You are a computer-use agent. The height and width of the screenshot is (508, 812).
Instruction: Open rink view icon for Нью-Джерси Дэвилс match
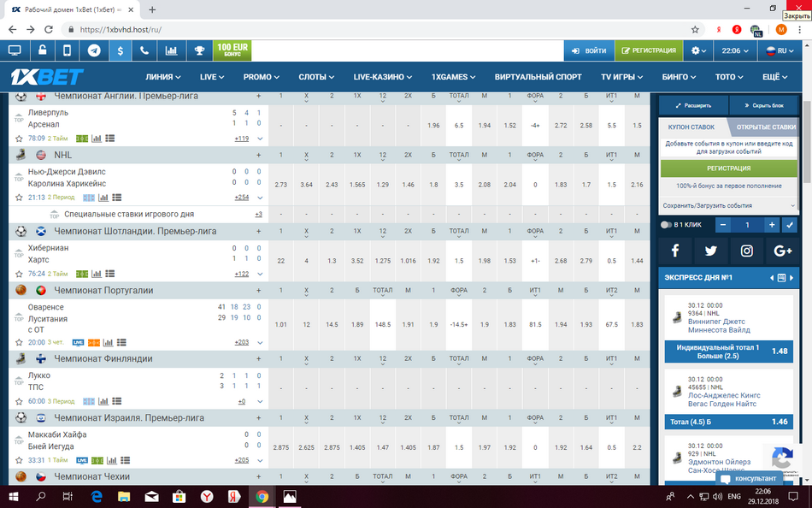[89, 198]
